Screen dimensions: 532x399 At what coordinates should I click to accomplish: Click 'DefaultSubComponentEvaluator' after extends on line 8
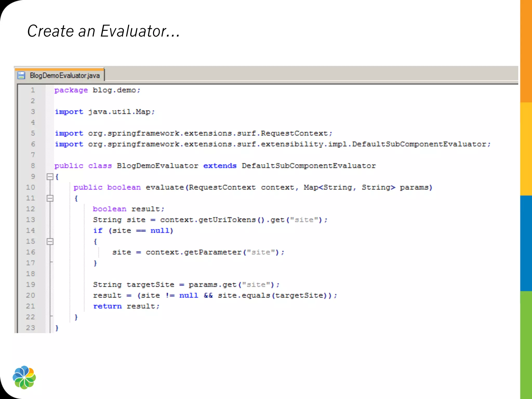pos(309,166)
